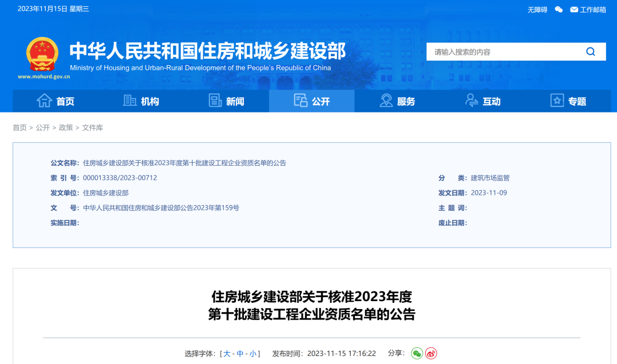Click the people icon beside 服务

[x=386, y=100]
